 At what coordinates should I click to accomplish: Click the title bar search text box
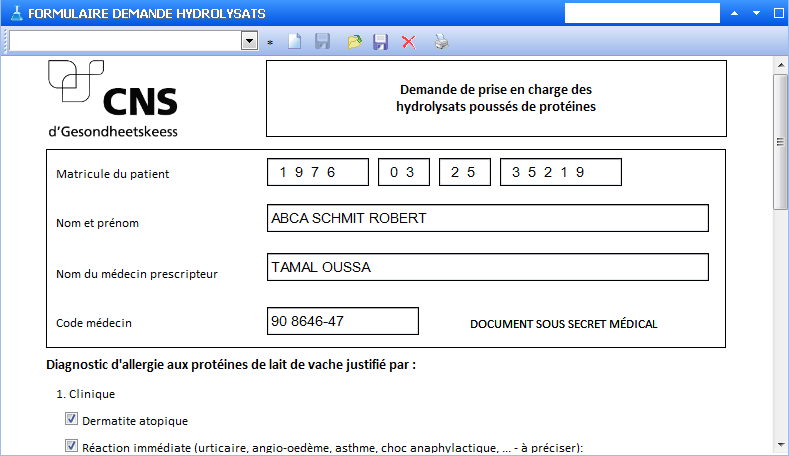coord(642,13)
